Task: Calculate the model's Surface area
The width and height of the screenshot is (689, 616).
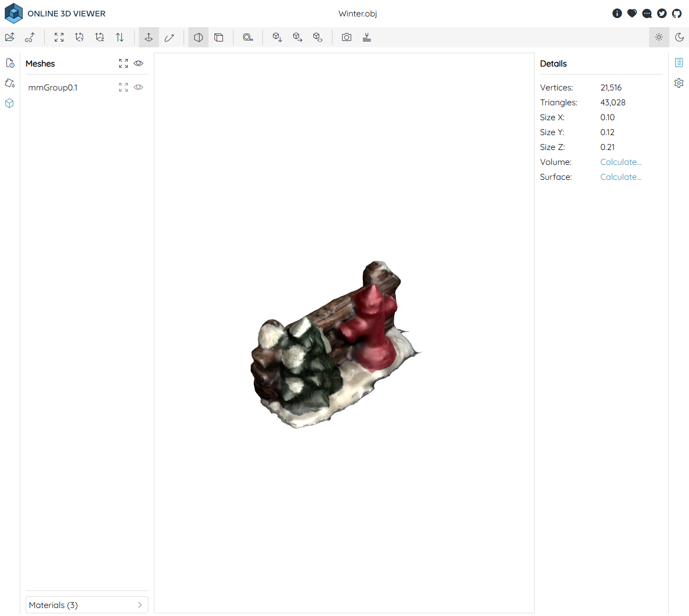Action: pyautogui.click(x=620, y=177)
